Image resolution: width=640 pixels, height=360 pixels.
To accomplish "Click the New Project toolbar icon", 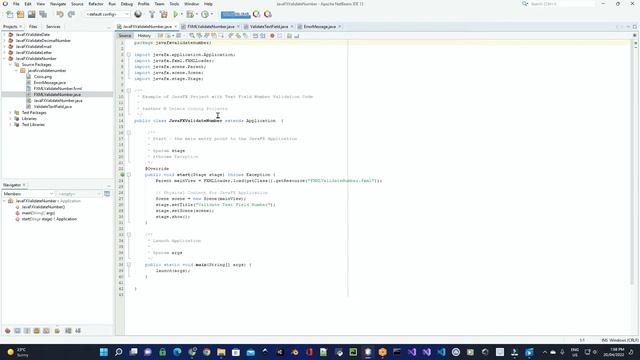I will [20, 14].
